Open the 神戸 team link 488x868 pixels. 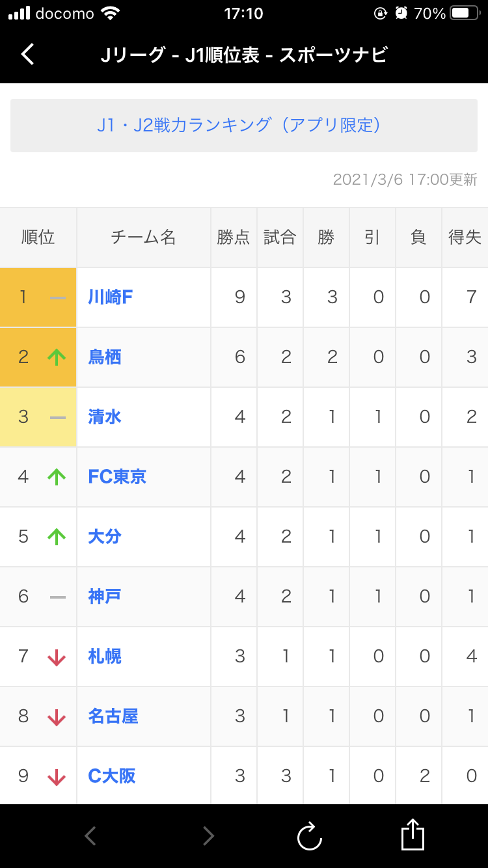click(x=105, y=597)
